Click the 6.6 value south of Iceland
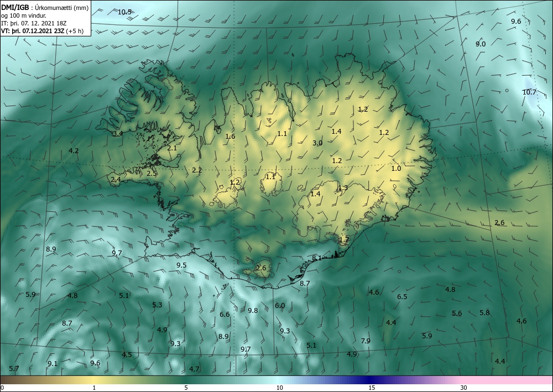This screenshot has width=553, height=392. point(225,315)
